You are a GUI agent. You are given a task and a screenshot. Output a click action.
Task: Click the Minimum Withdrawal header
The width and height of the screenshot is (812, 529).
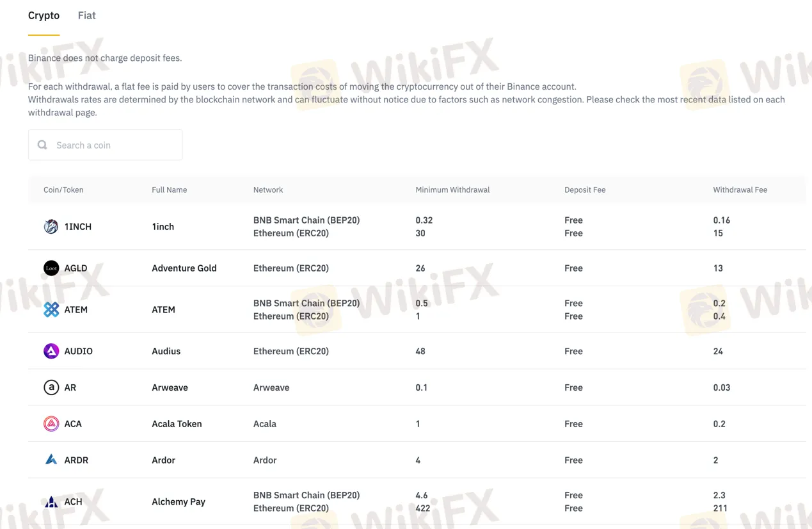pos(452,190)
